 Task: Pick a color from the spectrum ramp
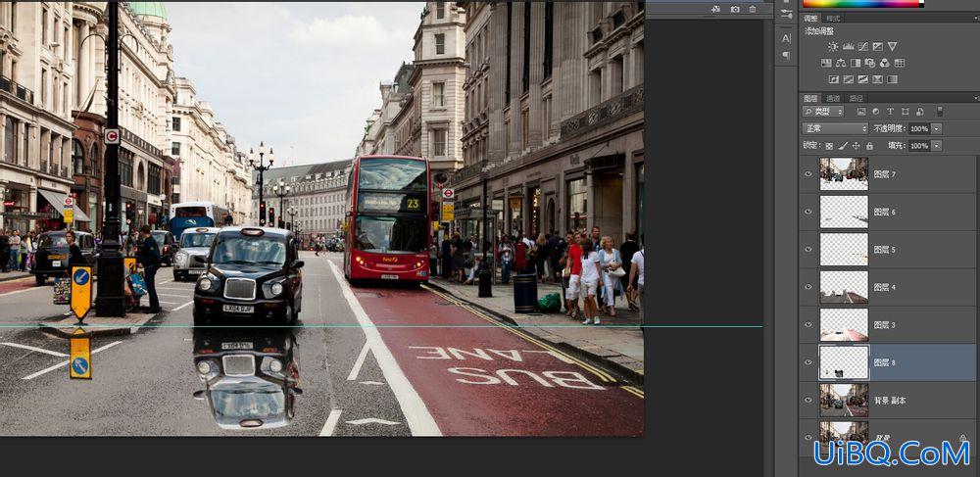tap(863, 3)
